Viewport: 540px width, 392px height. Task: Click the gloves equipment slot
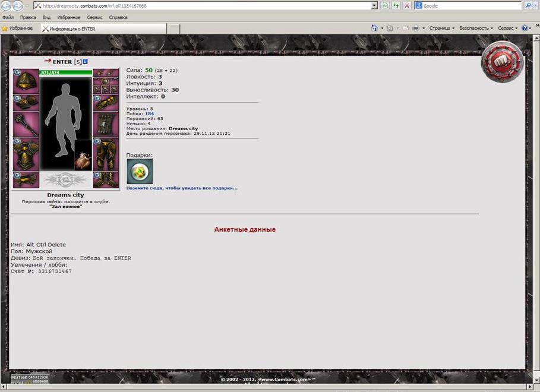106,102
